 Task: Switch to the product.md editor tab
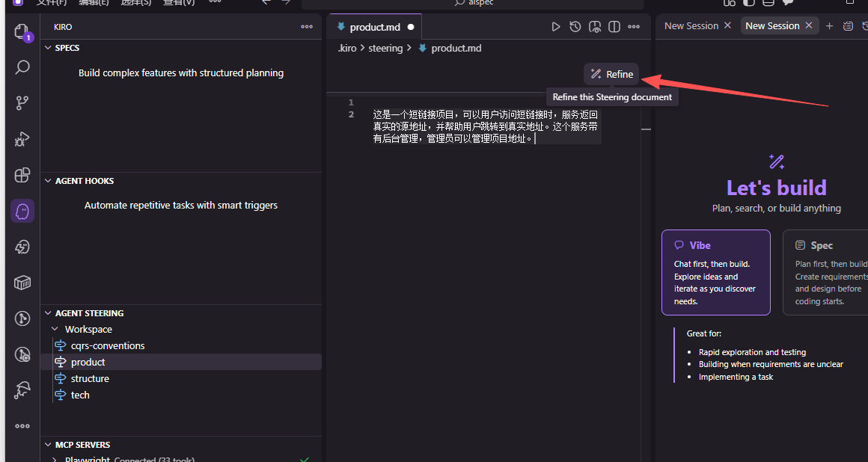coord(374,27)
